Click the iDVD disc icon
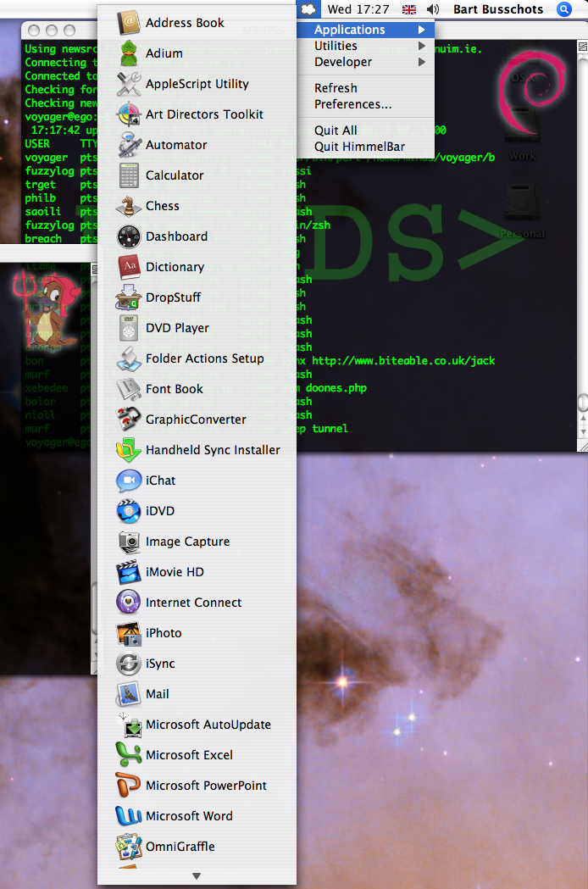This screenshot has height=889, width=588. pyautogui.click(x=129, y=511)
